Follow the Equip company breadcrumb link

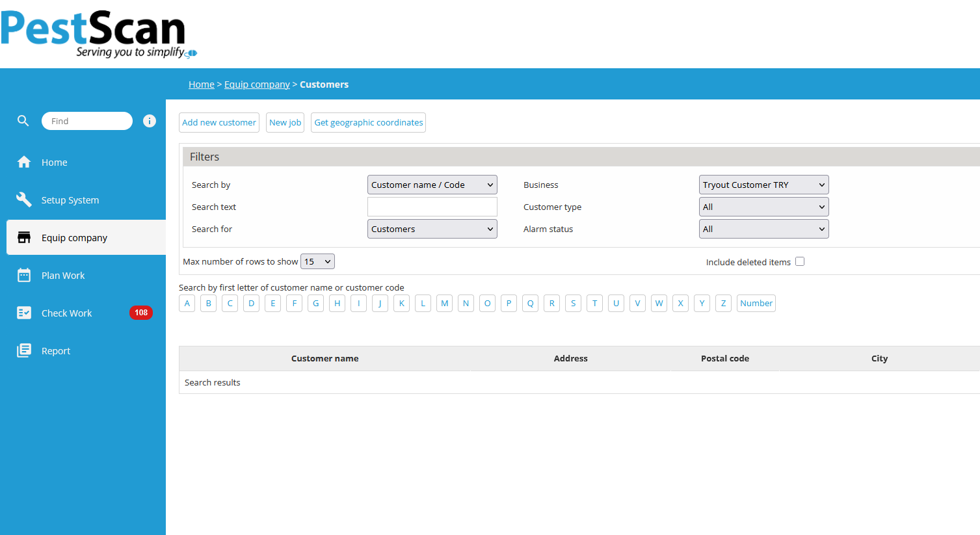pos(258,85)
